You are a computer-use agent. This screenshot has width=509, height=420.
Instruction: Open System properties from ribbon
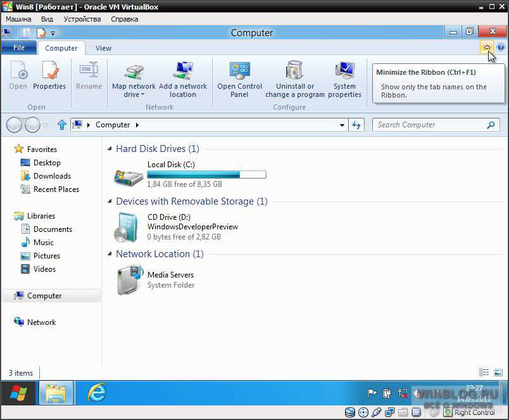pyautogui.click(x=344, y=80)
